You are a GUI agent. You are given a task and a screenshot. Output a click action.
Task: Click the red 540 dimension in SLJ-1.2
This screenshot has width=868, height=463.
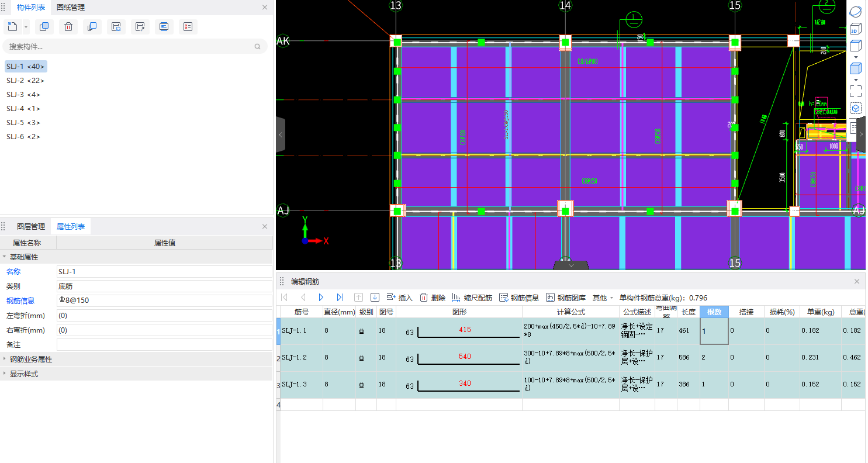click(x=465, y=357)
